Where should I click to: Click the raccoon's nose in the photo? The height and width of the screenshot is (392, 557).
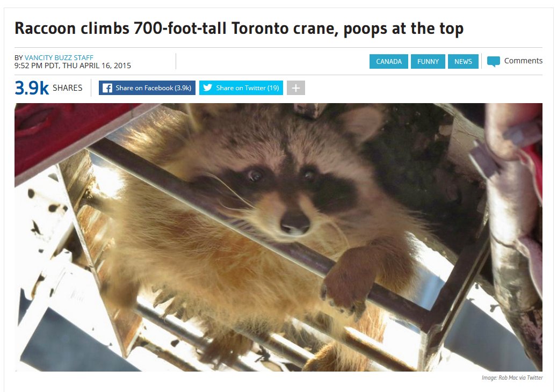(x=294, y=222)
